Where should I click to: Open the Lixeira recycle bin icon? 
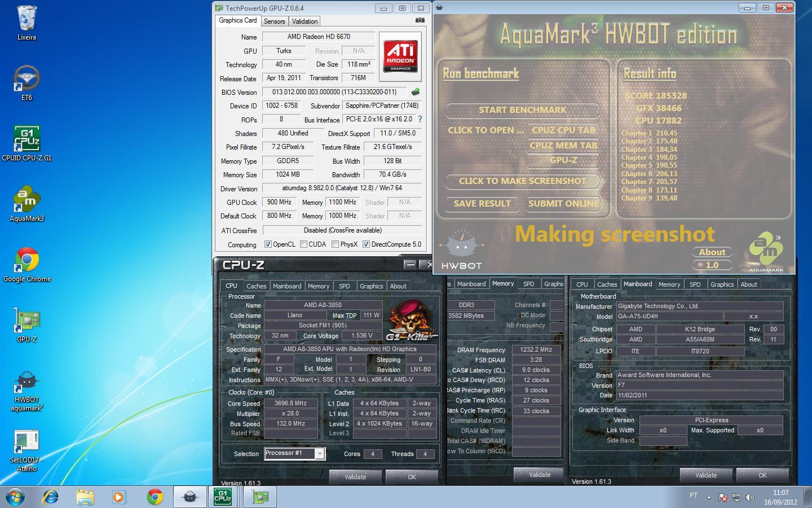coord(27,23)
